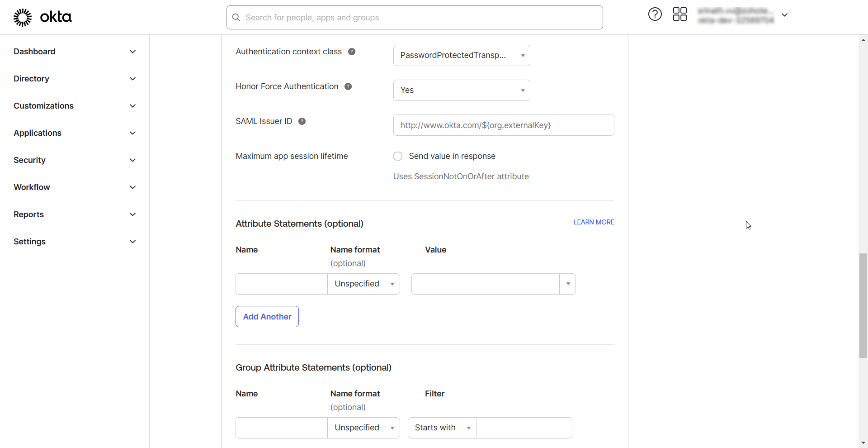Expand the Applications menu
This screenshot has width=868, height=448.
[x=75, y=133]
